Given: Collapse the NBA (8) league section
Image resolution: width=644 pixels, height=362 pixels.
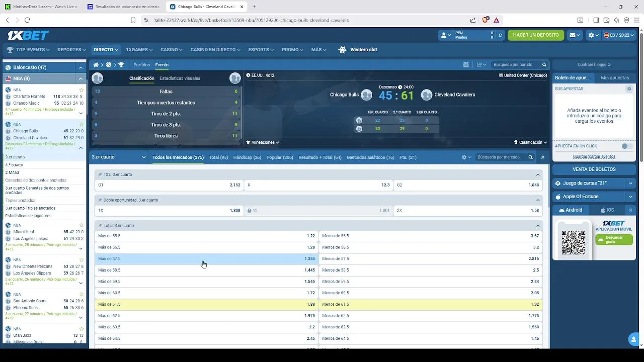Looking at the screenshot, I should 80,78.
